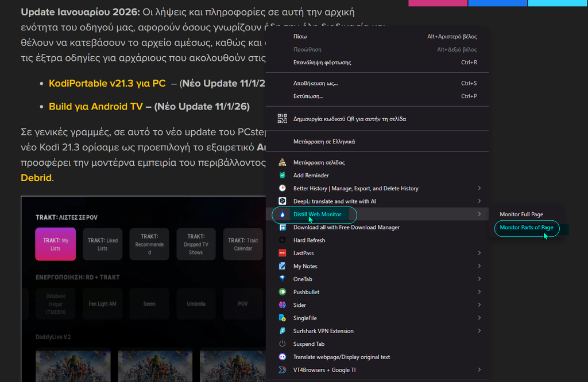Open the KodiPortable v21.3 για PC link
588x382 pixels.
click(107, 83)
